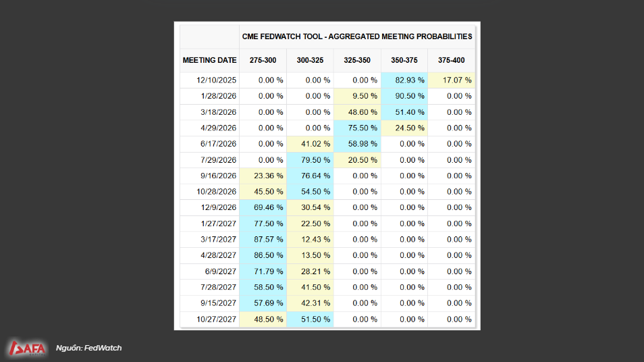The width and height of the screenshot is (644, 362).
Task: Select the 9/16/2026 meeting date cell
Action: 218,176
